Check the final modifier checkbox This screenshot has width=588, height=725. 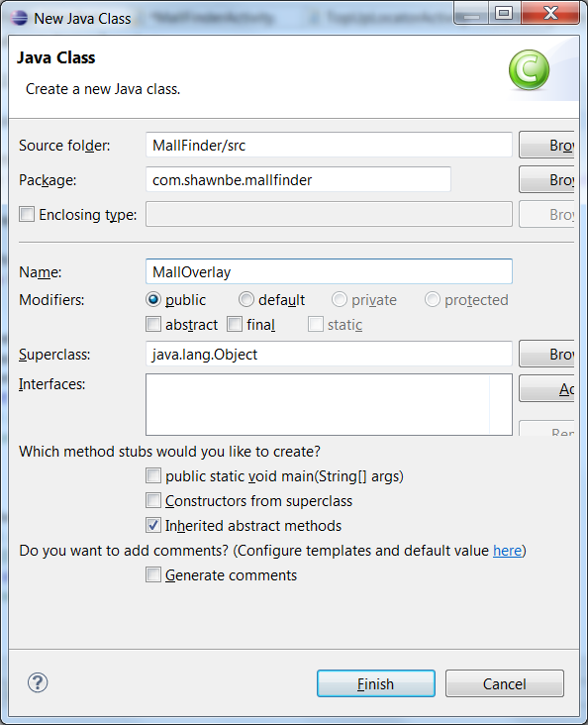(235, 324)
